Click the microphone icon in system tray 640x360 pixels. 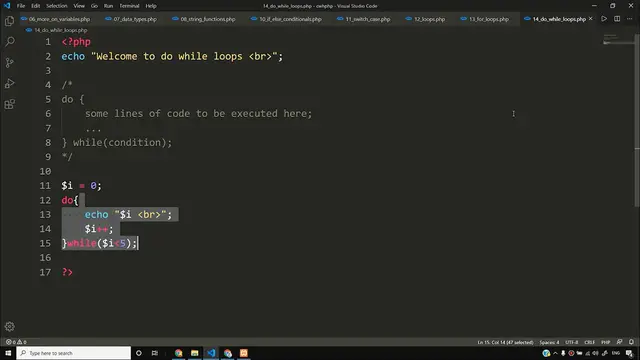tap(563, 353)
